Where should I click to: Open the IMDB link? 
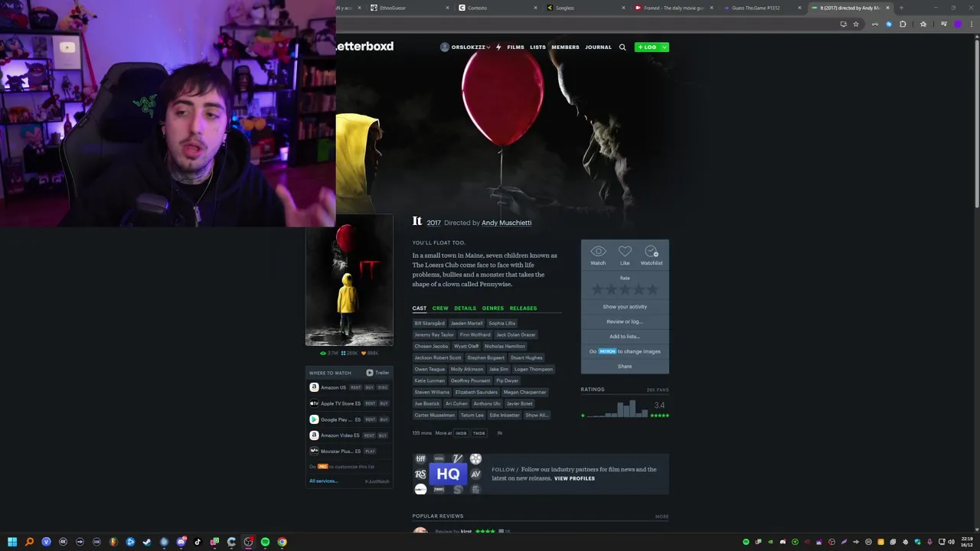click(x=461, y=433)
